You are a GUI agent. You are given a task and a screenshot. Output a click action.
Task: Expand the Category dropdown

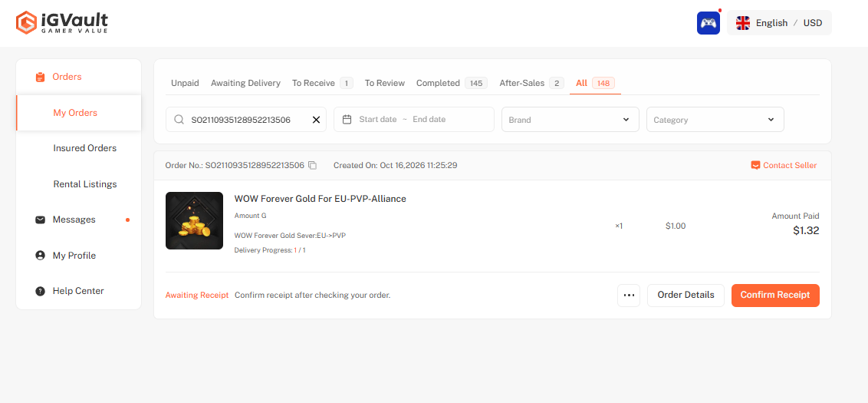coord(715,119)
